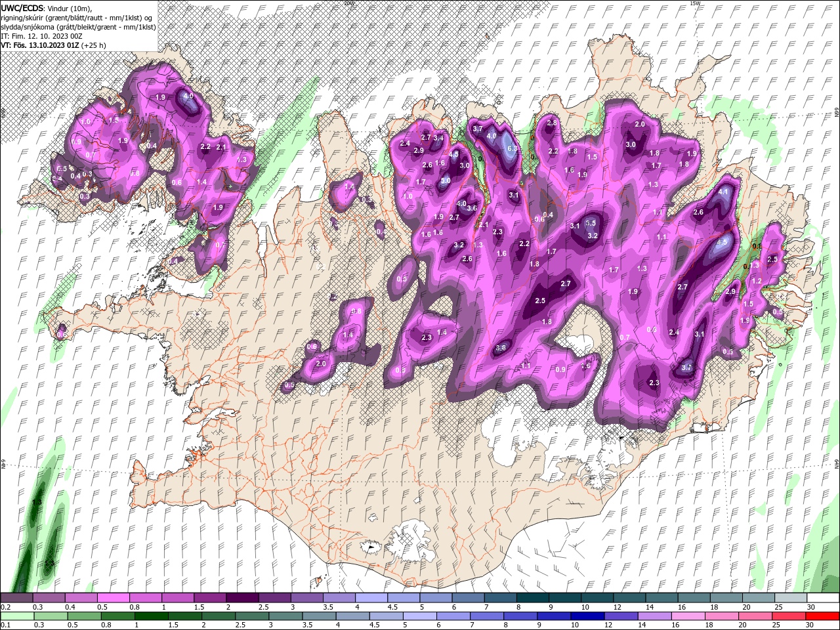This screenshot has width=840, height=630.
Task: Select lower legend pink swatch labeled 16
Action: pyautogui.click(x=687, y=616)
